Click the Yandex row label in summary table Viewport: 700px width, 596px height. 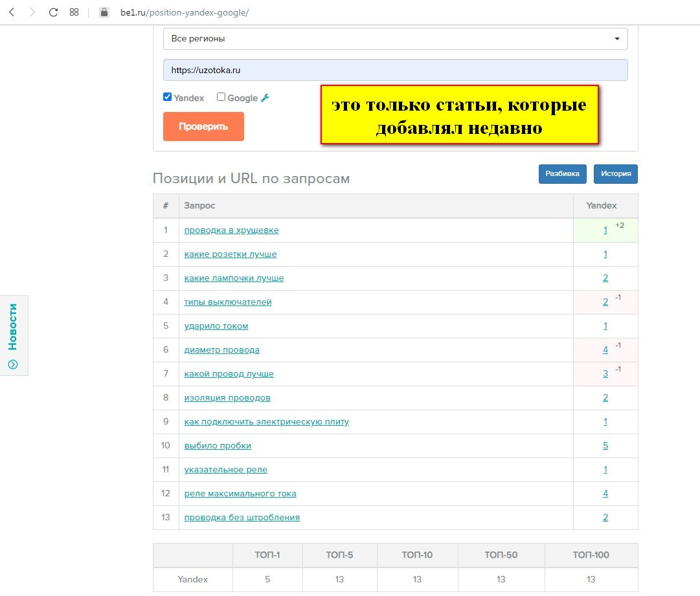coord(193,579)
